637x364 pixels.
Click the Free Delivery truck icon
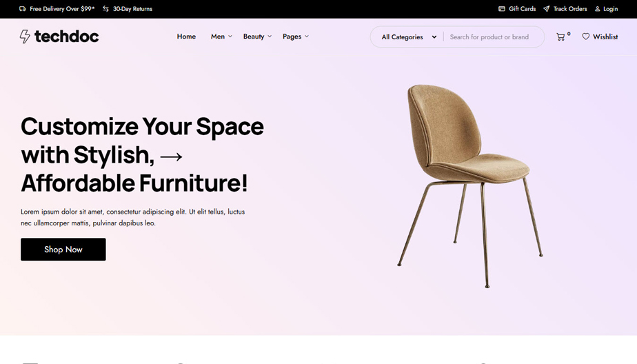click(x=23, y=8)
